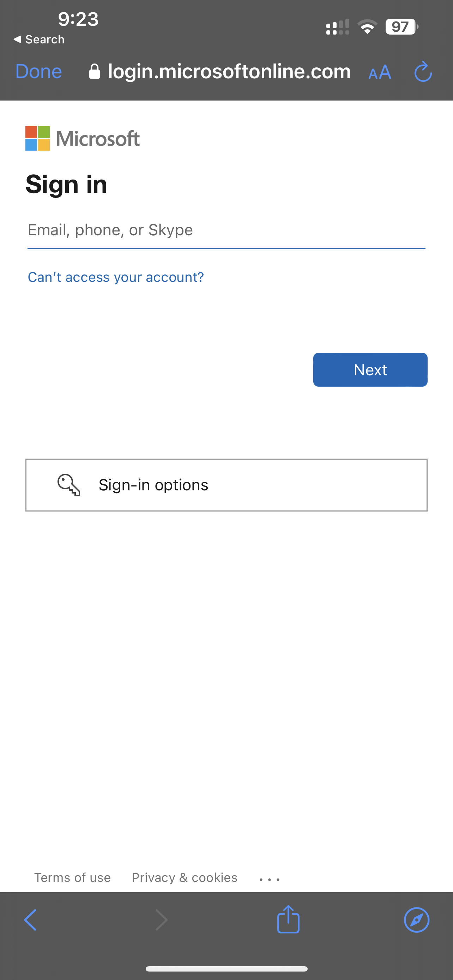Tap the Share icon in the bottom toolbar
Viewport: 453px width, 980px height.
click(x=288, y=920)
